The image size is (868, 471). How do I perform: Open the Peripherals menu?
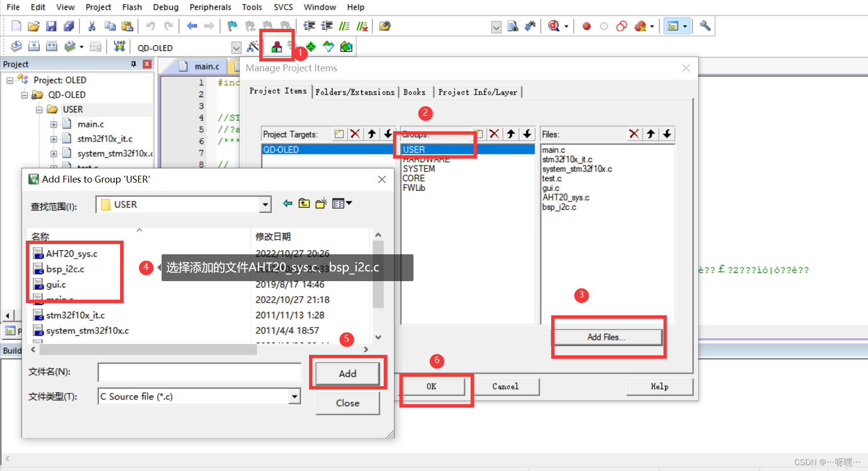(210, 7)
